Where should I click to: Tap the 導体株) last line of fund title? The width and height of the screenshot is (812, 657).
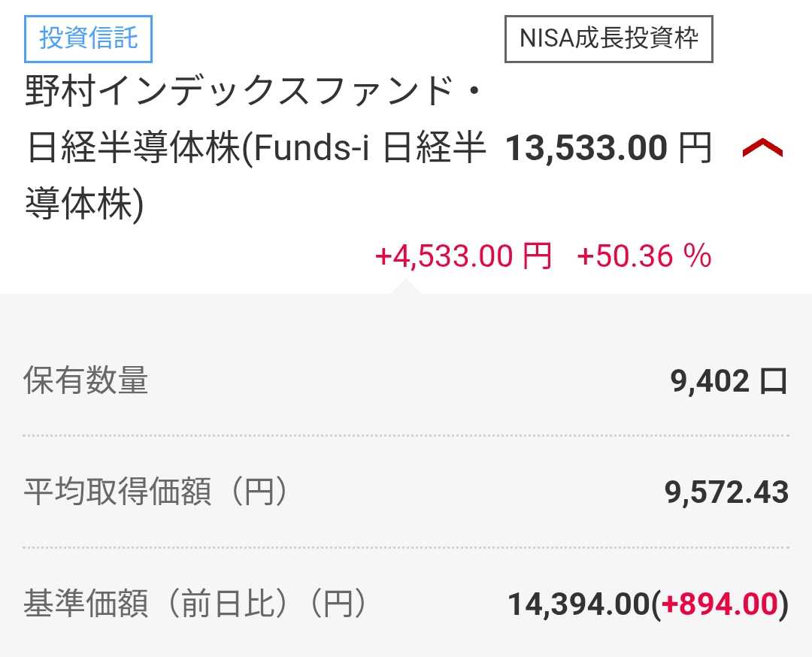click(x=84, y=204)
